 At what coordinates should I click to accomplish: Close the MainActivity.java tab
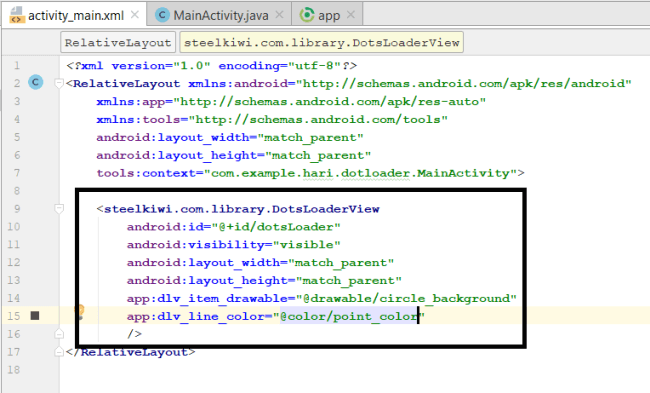[x=279, y=15]
